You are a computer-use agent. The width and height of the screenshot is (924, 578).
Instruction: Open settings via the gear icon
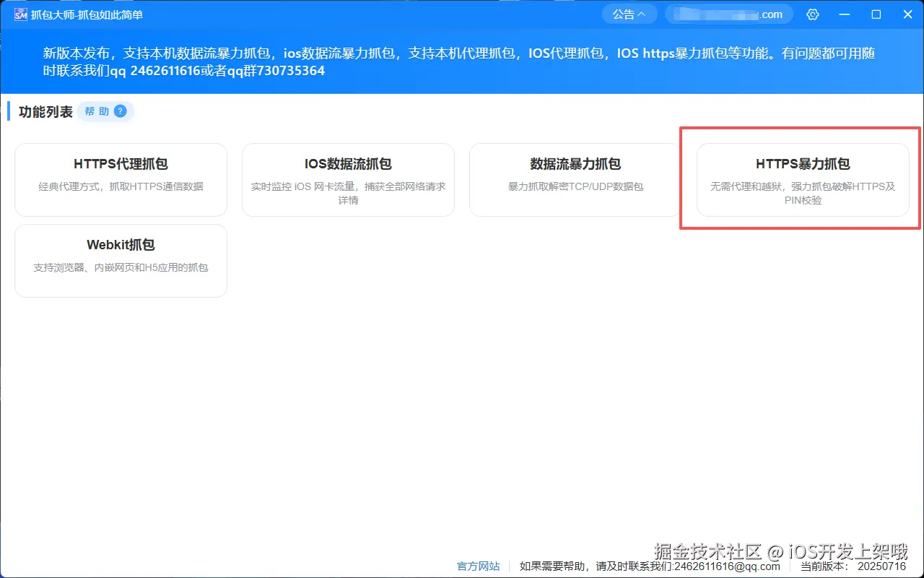pos(813,14)
